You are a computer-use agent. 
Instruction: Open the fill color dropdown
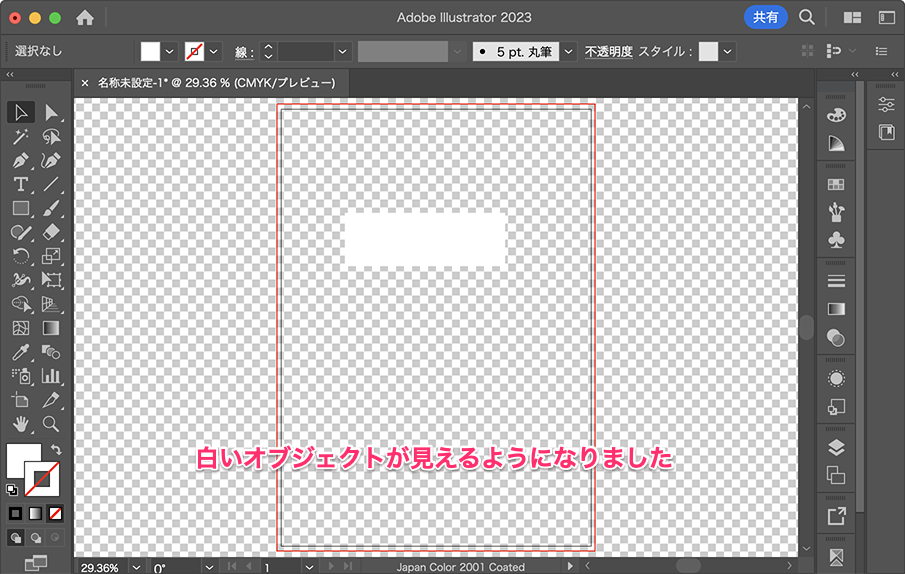pyautogui.click(x=169, y=51)
